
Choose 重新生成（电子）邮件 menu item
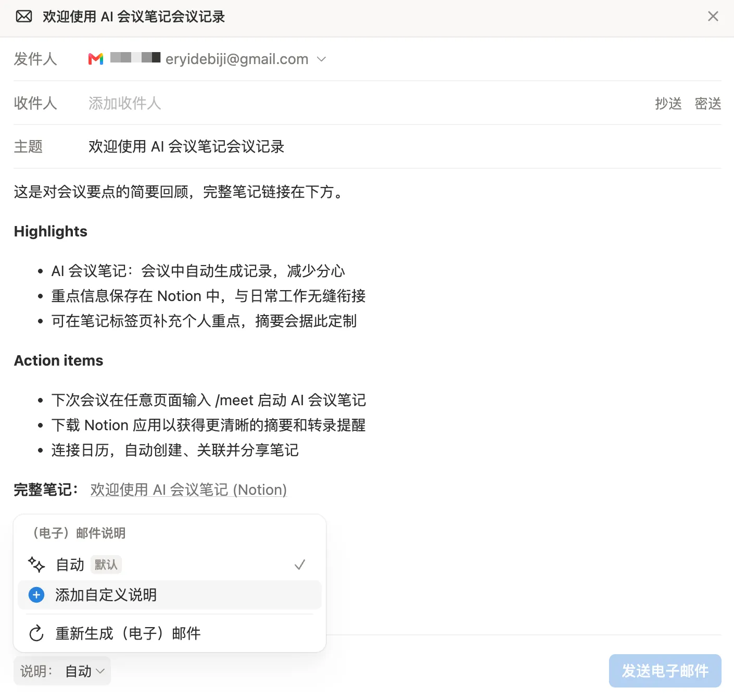170,633
